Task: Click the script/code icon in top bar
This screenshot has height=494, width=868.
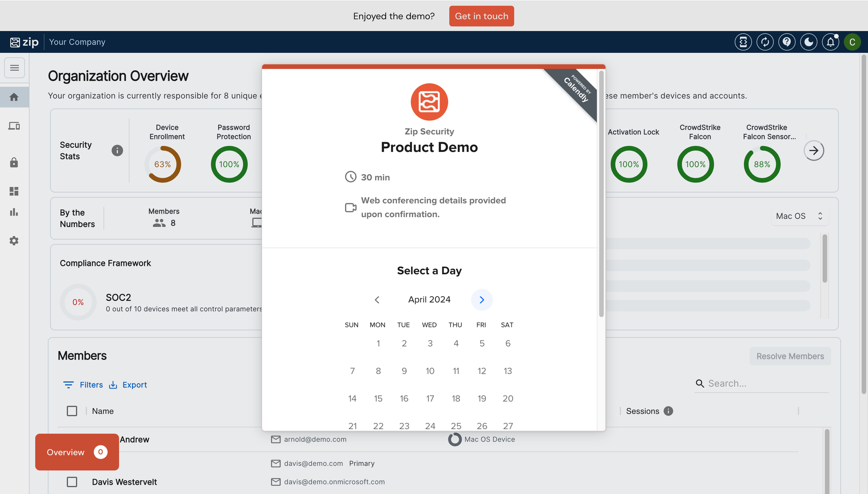Action: [743, 42]
